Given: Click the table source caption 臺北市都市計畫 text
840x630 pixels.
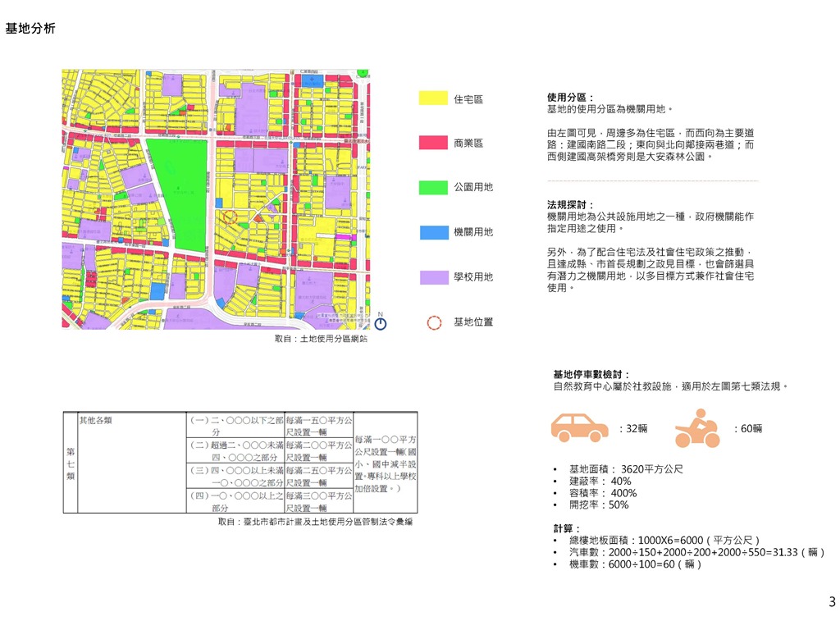Looking at the screenshot, I should coord(315,522).
